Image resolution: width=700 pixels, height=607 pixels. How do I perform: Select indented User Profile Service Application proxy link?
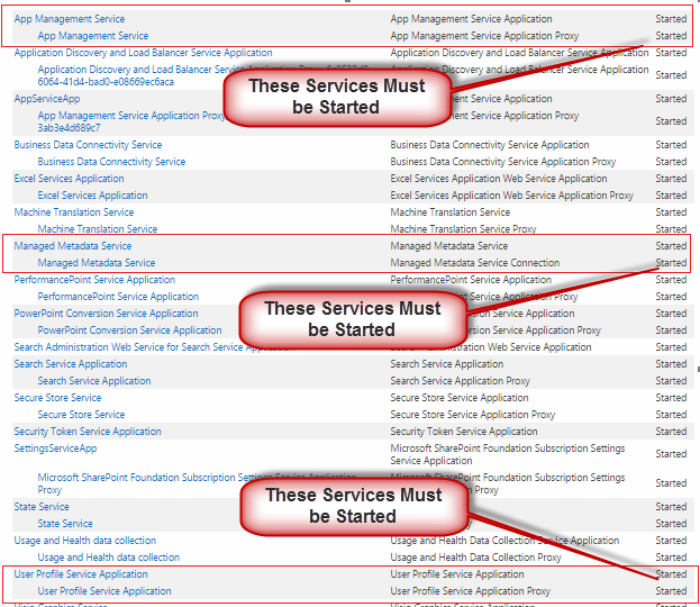pyautogui.click(x=104, y=591)
